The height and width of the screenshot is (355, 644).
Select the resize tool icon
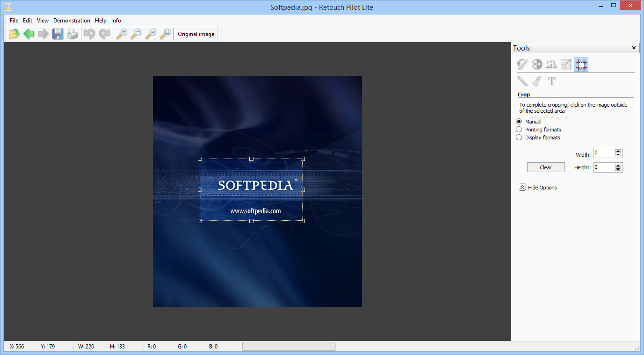tap(566, 65)
